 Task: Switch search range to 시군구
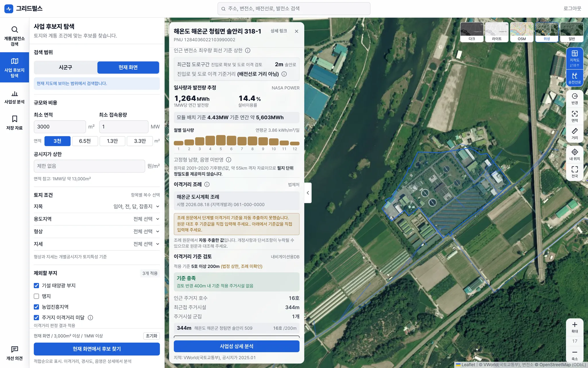tap(65, 67)
